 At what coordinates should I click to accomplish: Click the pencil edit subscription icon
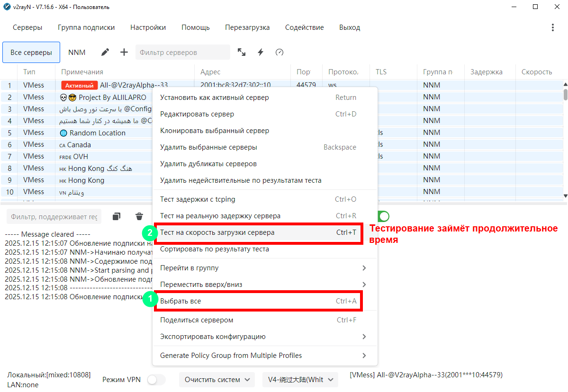tap(105, 52)
